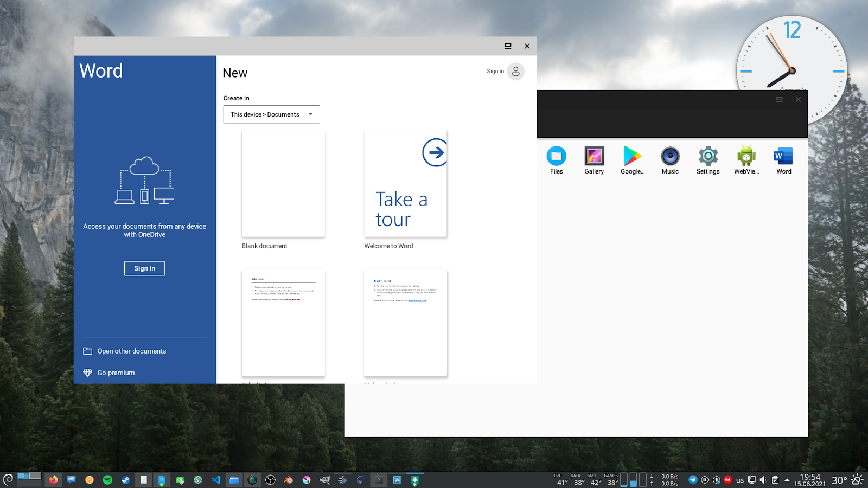Click the 'Create in' label
This screenshot has height=488, width=868.
pyautogui.click(x=237, y=98)
